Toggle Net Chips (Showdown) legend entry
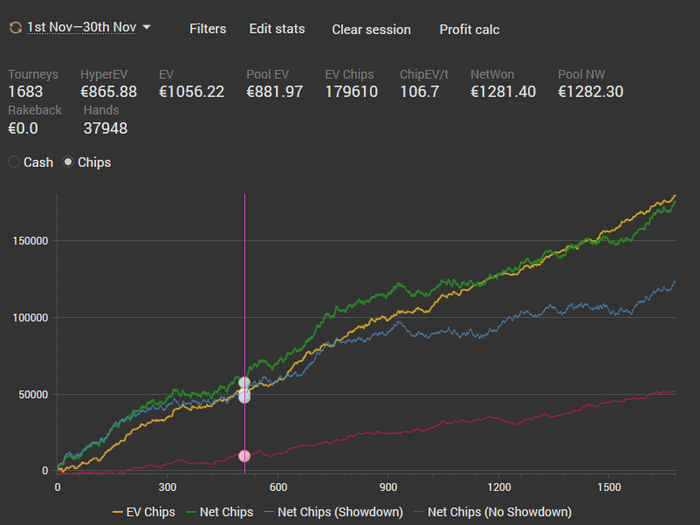The width and height of the screenshot is (700, 525). click(333, 512)
